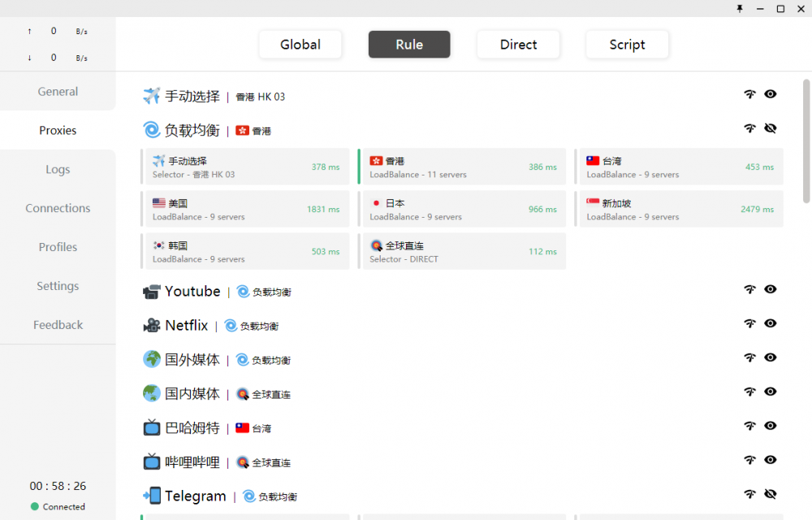The height and width of the screenshot is (520, 812).
Task: Click wifi speed-test icon for 国外媒体
Action: pos(749,357)
